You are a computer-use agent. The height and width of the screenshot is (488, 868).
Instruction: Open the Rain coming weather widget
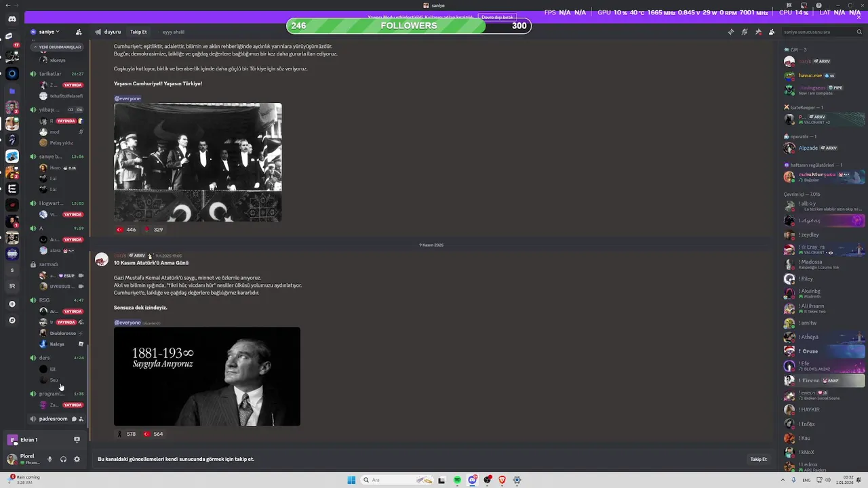[x=24, y=479]
